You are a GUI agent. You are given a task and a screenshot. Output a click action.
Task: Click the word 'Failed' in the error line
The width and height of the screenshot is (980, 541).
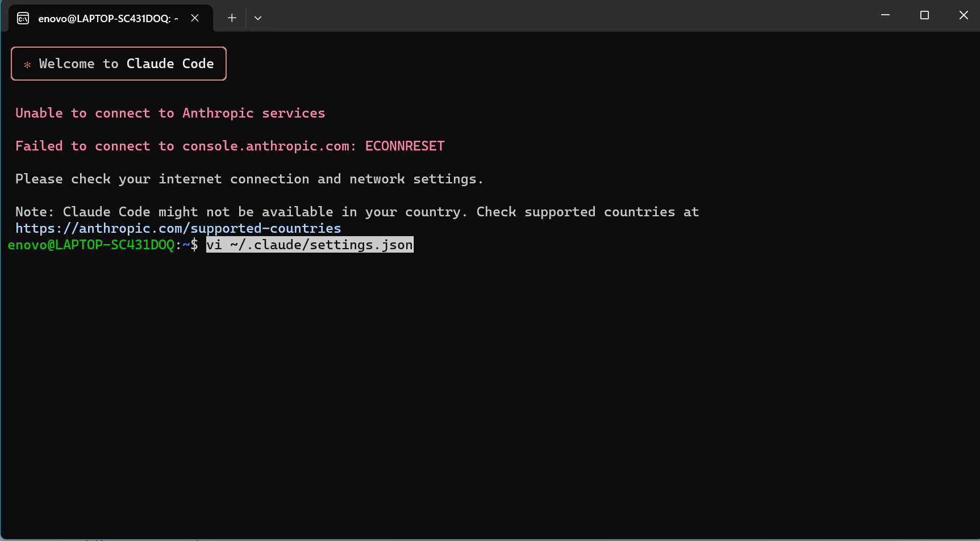tap(39, 146)
